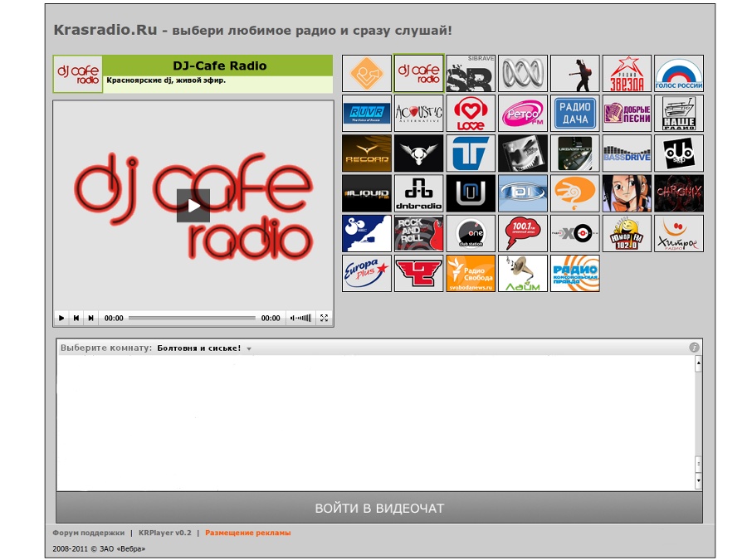Open the chat info icon
The width and height of the screenshot is (747, 560).
(x=694, y=348)
